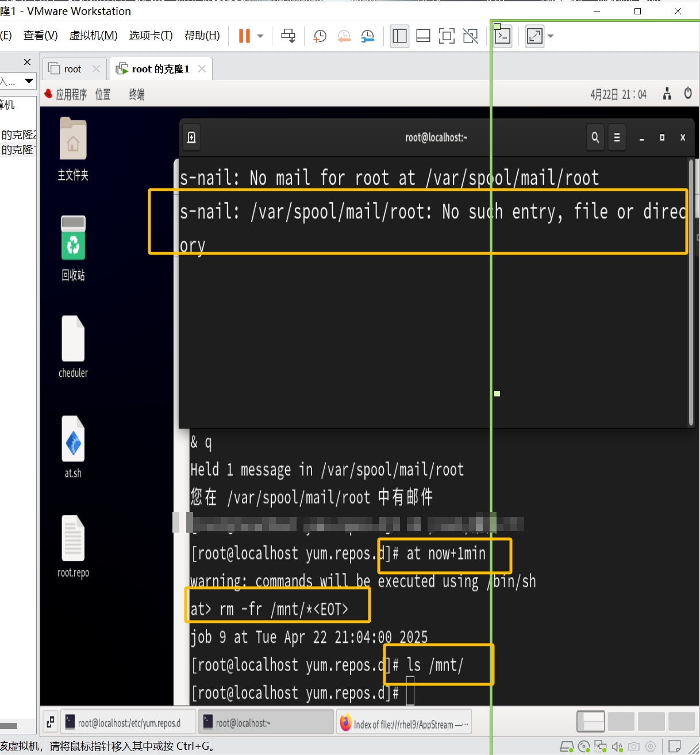The image size is (700, 755).
Task: Select the cheduler file on the desktop
Action: coord(73,347)
